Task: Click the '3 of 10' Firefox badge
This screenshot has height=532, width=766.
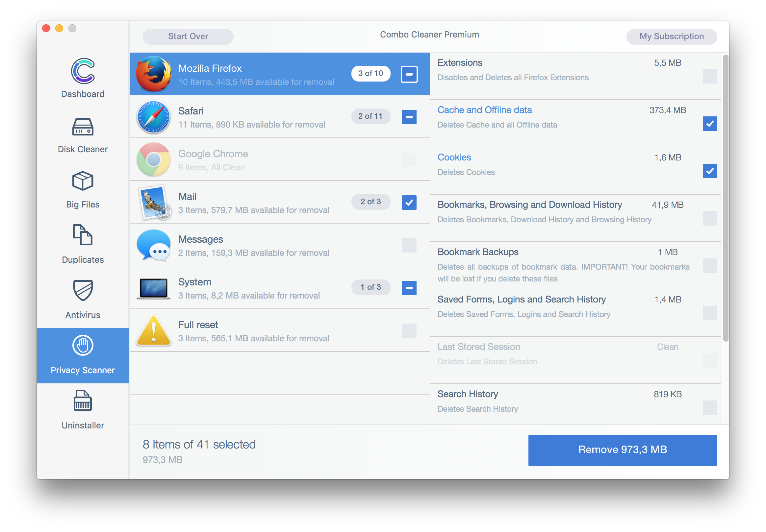Action: click(371, 73)
